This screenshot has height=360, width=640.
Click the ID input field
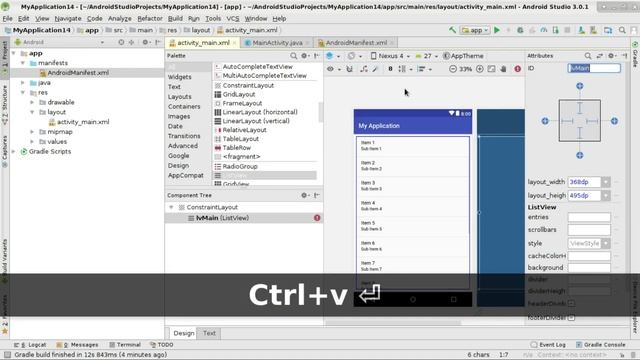tap(594, 68)
